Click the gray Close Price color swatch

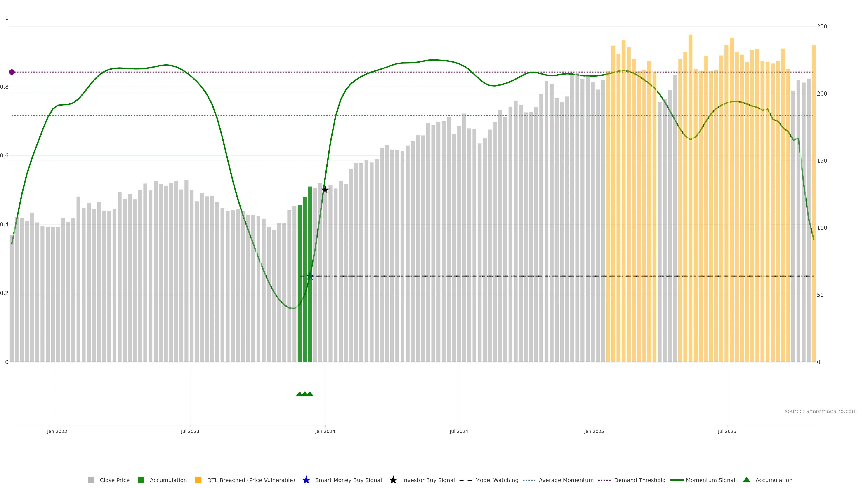tap(91, 480)
